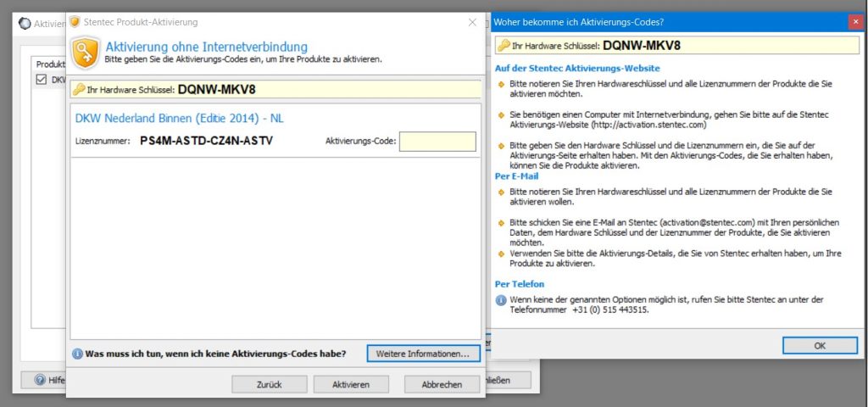Click the key icon beside Hardware Schlüssel in activation dialog
The width and height of the screenshot is (868, 407).
click(79, 88)
